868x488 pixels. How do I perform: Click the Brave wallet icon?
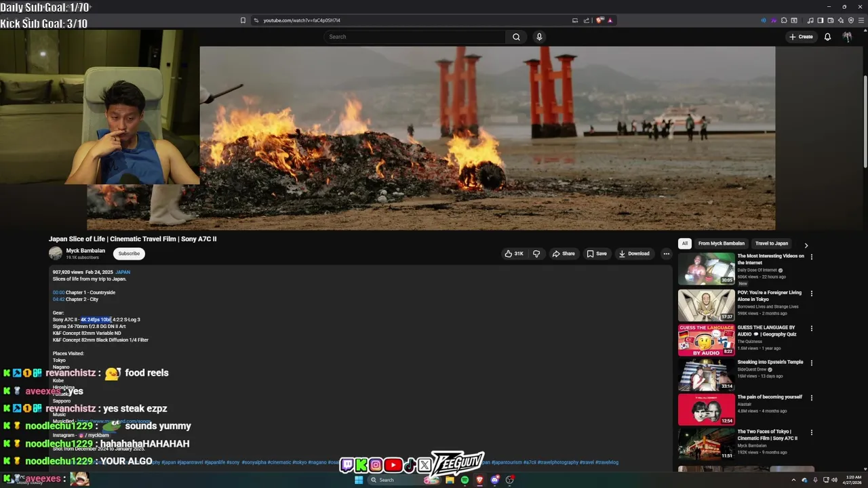tap(830, 20)
